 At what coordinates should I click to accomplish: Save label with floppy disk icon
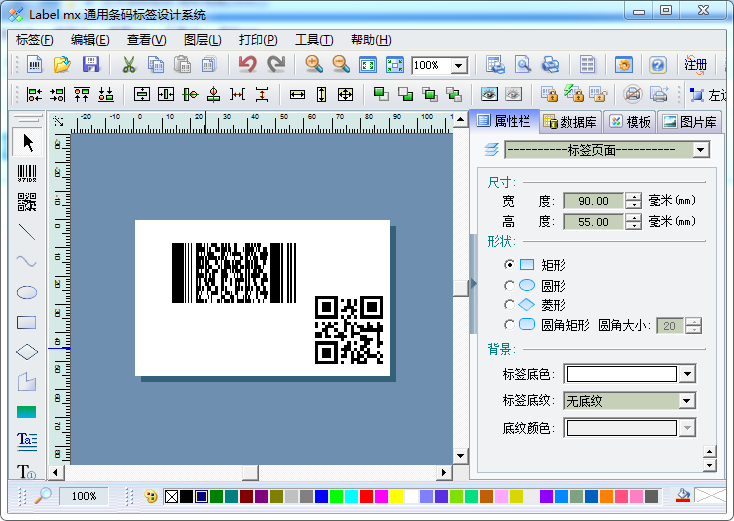pos(91,65)
